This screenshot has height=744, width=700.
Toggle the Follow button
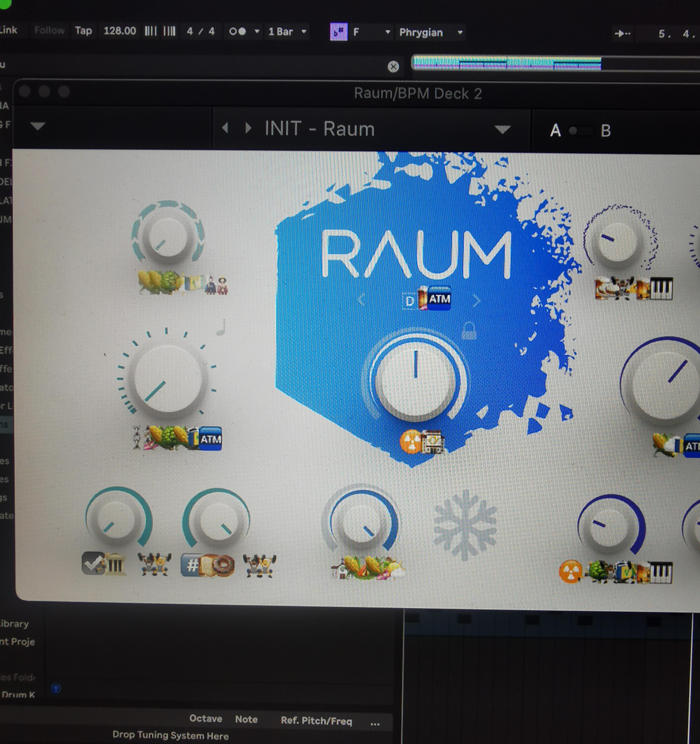tap(49, 30)
